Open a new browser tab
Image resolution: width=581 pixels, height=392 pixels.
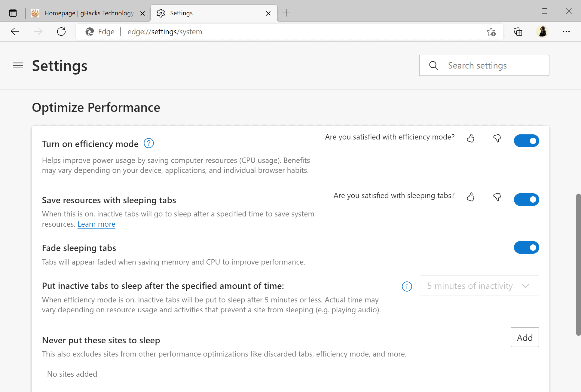point(286,13)
